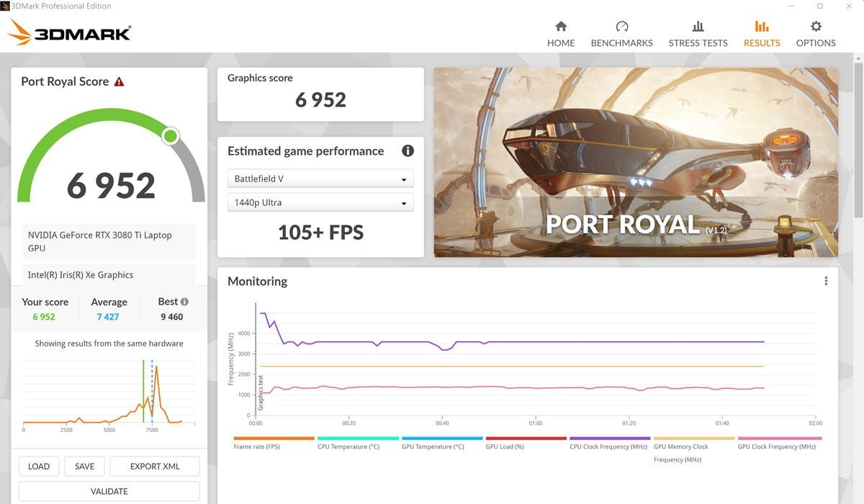Open the Home tab house icon
The width and height of the screenshot is (864, 504).
click(x=561, y=26)
